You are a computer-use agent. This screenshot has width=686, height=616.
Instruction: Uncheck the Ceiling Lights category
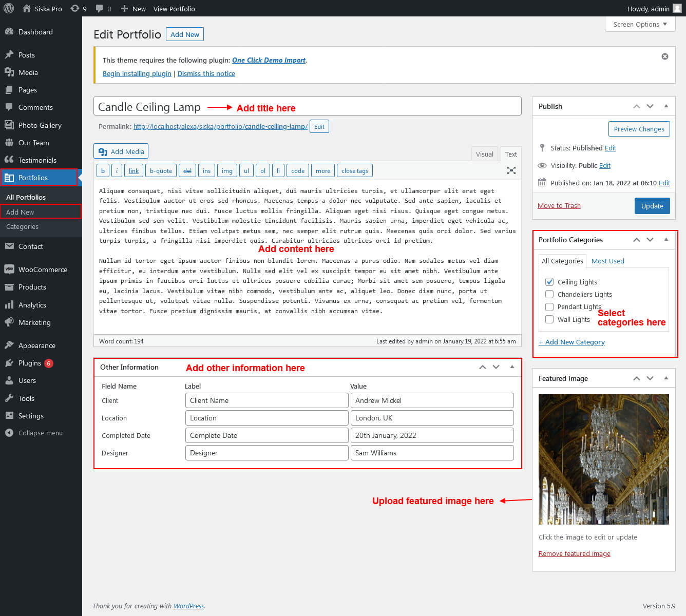[x=549, y=282]
